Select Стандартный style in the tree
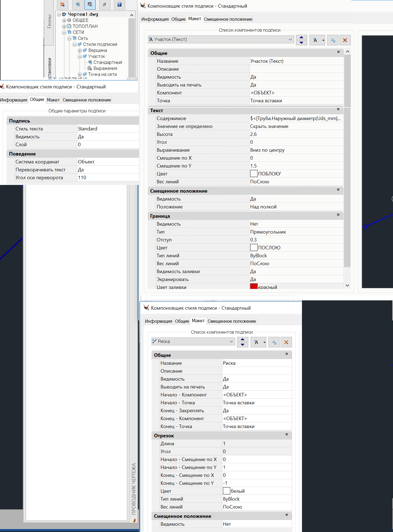 tap(107, 62)
